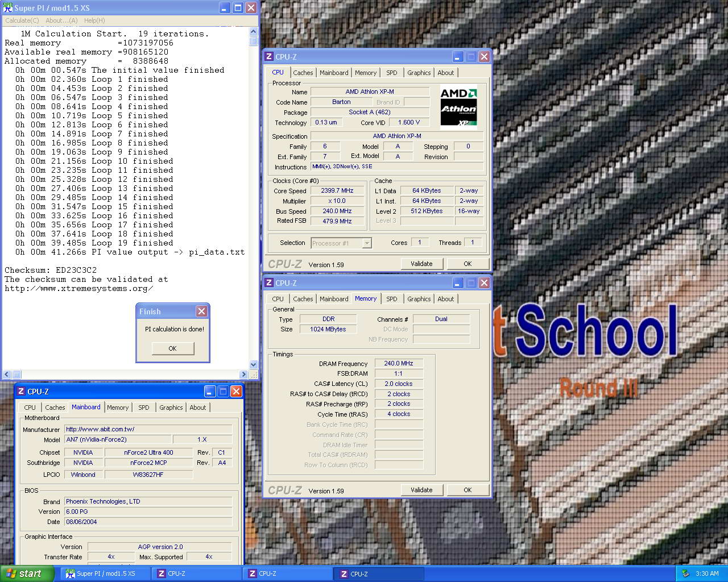Click the Super PI window title icon
This screenshot has width=728, height=582.
point(8,7)
